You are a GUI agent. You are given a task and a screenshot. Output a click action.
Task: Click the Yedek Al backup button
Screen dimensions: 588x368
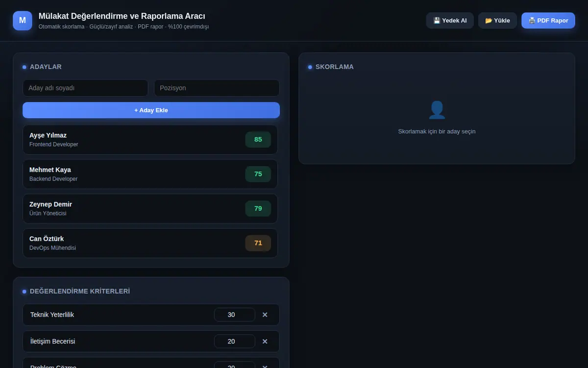point(450,21)
